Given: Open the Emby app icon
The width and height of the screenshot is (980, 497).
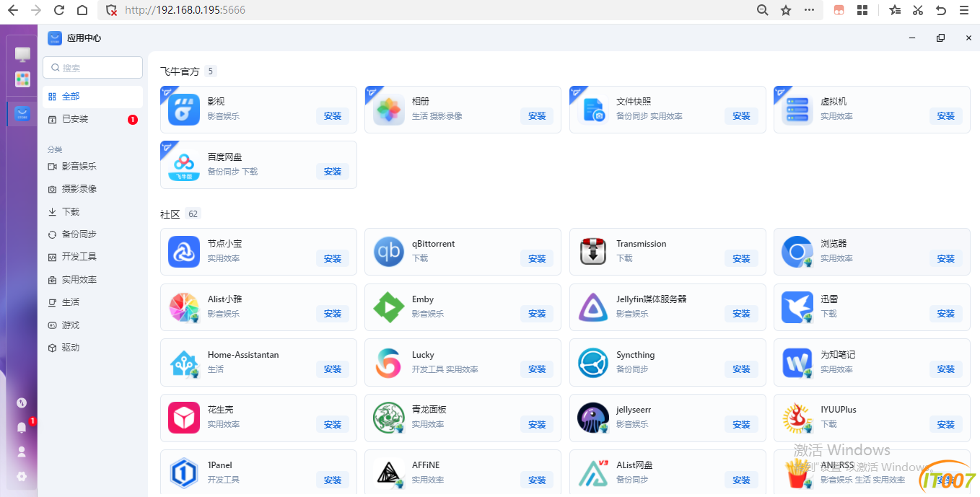Looking at the screenshot, I should (389, 307).
